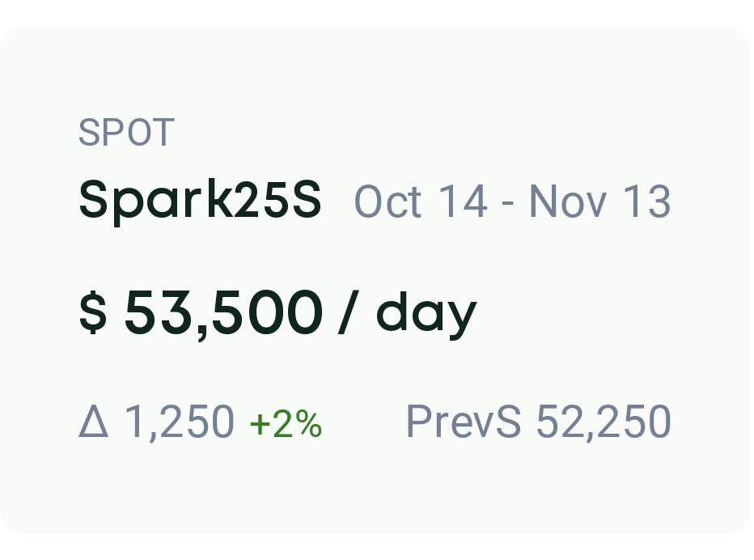Select the green +2% change indicator

(x=286, y=424)
